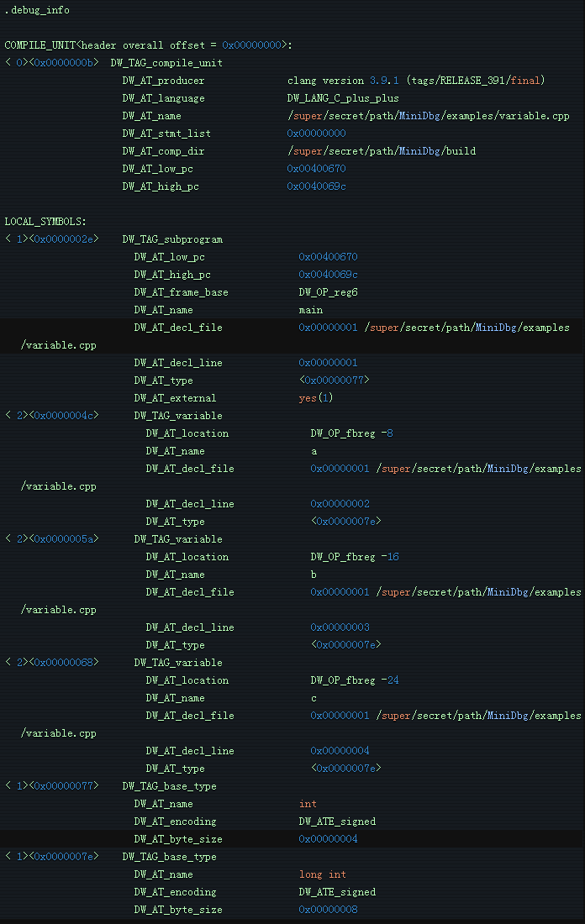Click the DW_AT_stmt_list attribute name

[166, 134]
